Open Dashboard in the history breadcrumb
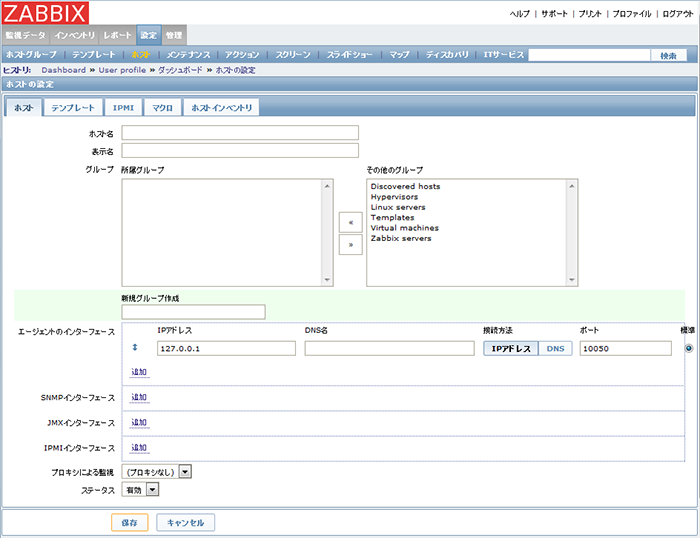This screenshot has width=700, height=538. point(63,70)
